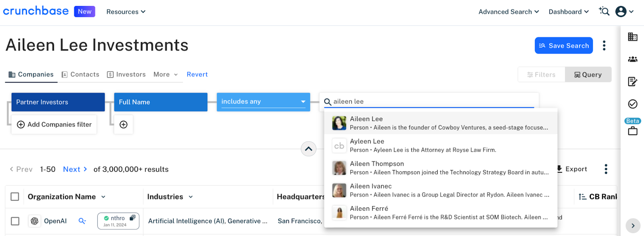644x236 pixels.
Task: Click the Partner Investors filter block
Action: pos(58,102)
